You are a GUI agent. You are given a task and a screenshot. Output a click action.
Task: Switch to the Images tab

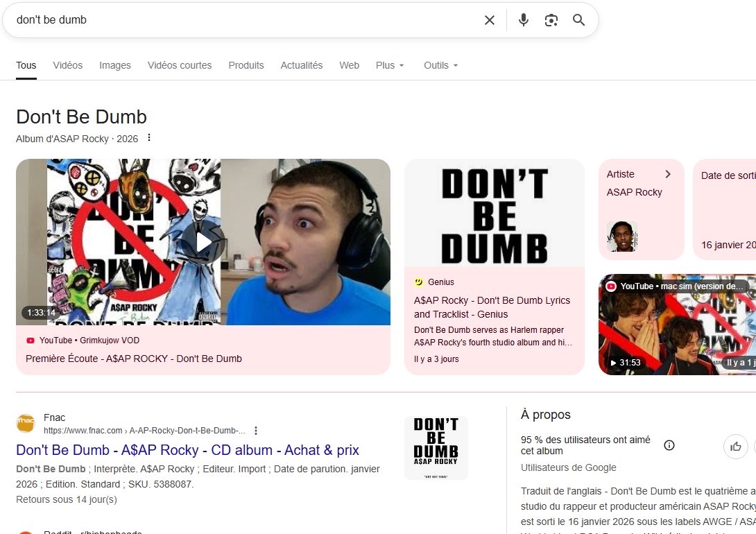pos(114,66)
